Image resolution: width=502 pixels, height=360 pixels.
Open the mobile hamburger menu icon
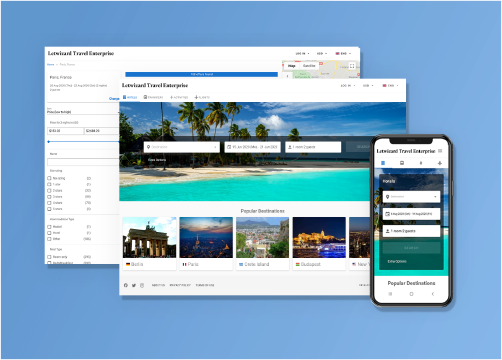click(440, 151)
